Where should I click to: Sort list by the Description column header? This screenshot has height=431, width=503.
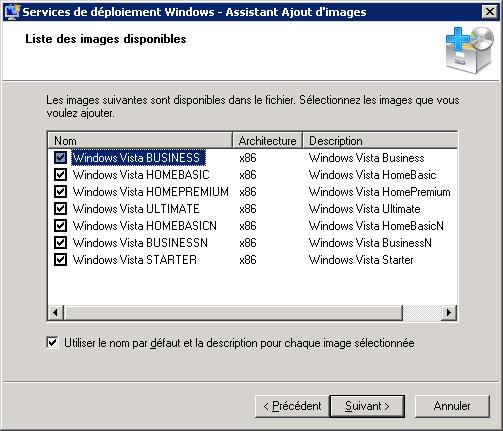tap(380, 140)
